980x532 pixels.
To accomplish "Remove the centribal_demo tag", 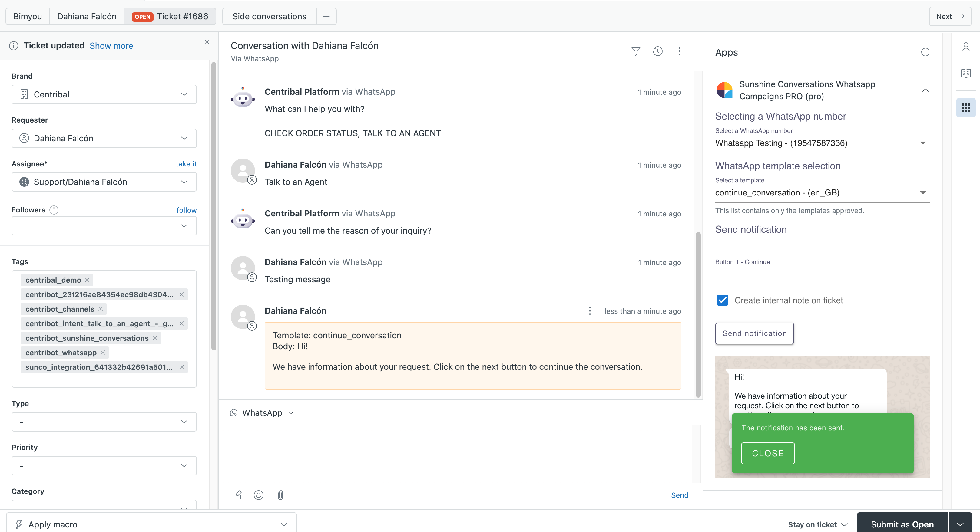I will pyautogui.click(x=87, y=280).
